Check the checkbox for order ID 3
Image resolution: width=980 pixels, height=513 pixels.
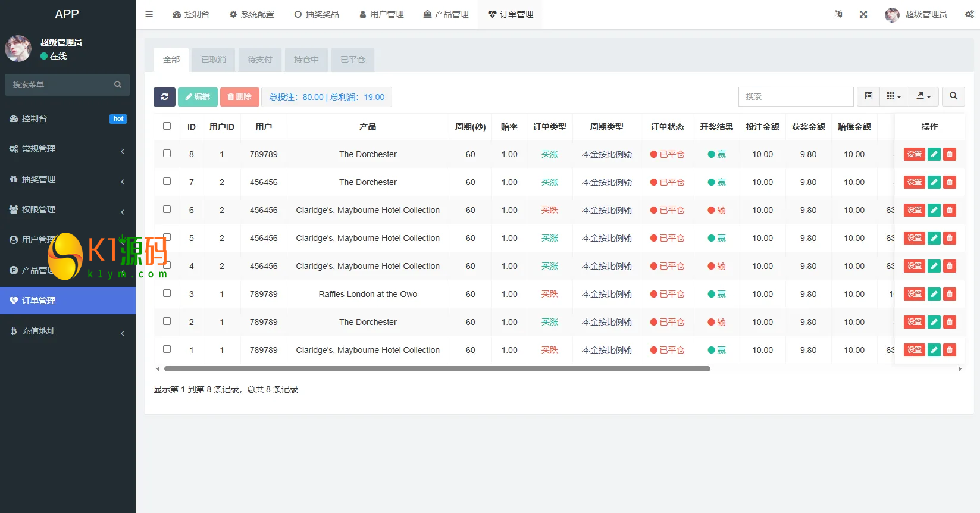click(167, 293)
